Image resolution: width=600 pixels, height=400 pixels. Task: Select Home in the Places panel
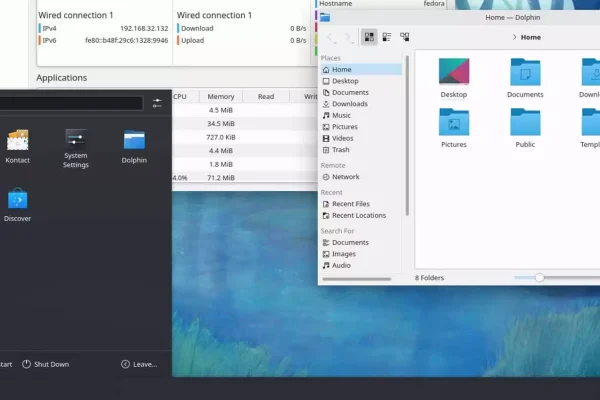coord(360,69)
